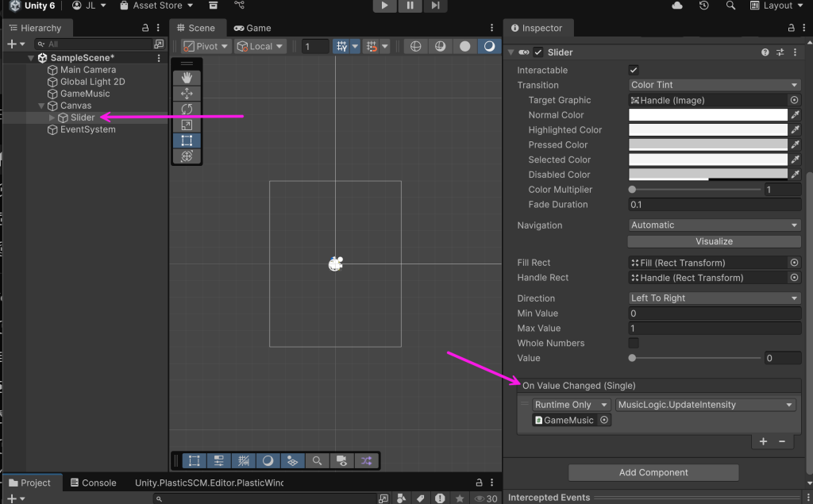Image resolution: width=813 pixels, height=504 pixels.
Task: Switch to the Game tab
Action: point(252,28)
